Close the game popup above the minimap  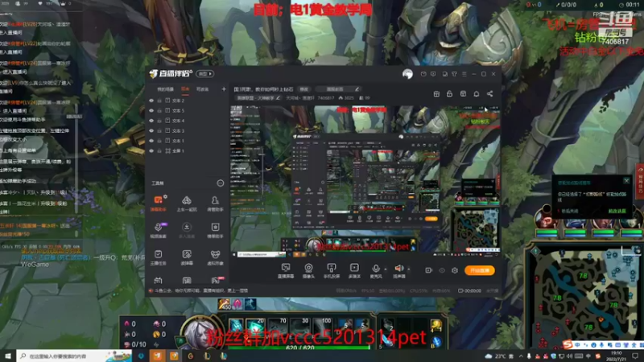(626, 180)
